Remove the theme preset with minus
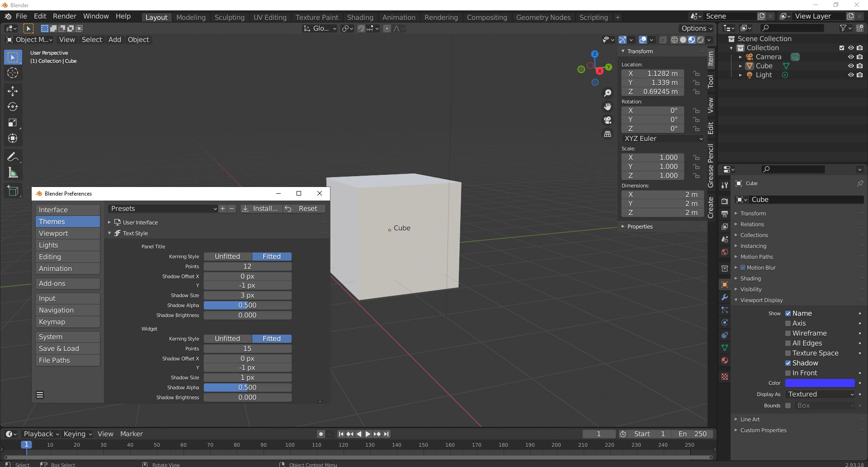 [x=231, y=209]
